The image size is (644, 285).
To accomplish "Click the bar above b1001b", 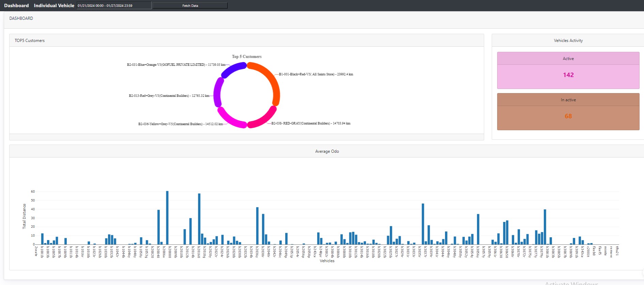I will (x=42, y=239).
